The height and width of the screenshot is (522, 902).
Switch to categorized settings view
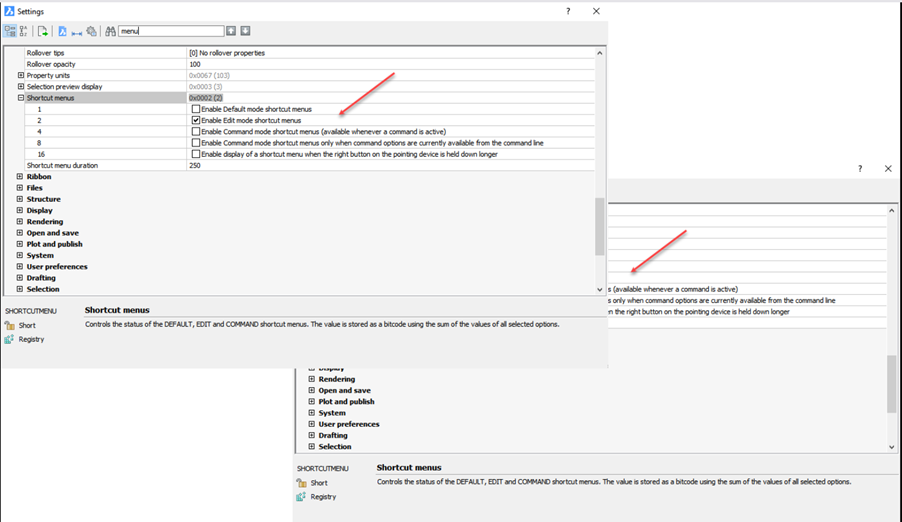10,31
